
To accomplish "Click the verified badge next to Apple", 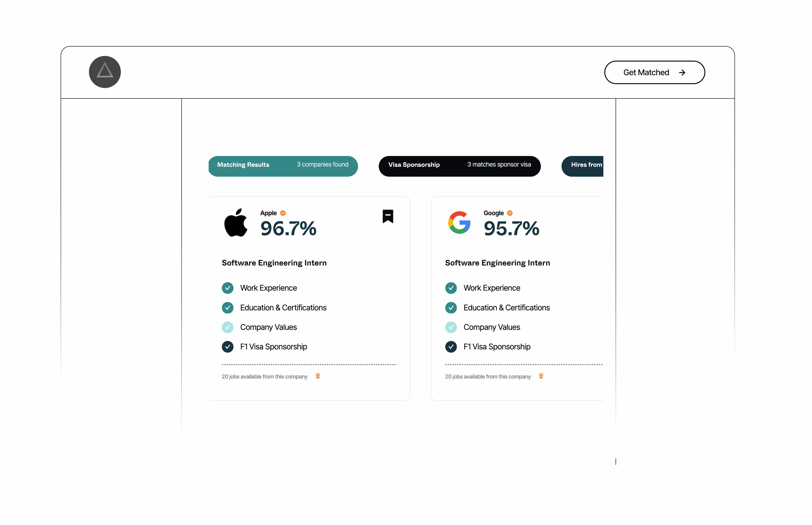I will (x=283, y=213).
